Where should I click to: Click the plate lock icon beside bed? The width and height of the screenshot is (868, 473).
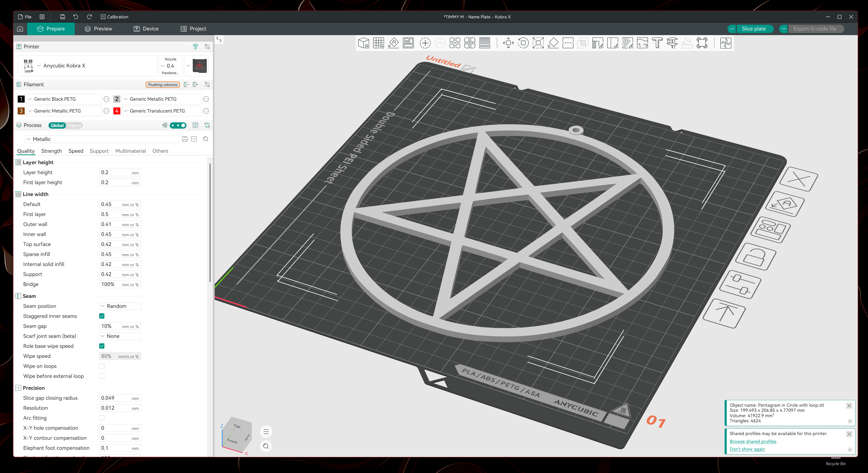(x=756, y=256)
